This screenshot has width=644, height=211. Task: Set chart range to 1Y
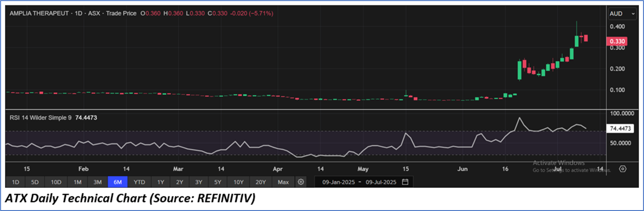pos(161,182)
